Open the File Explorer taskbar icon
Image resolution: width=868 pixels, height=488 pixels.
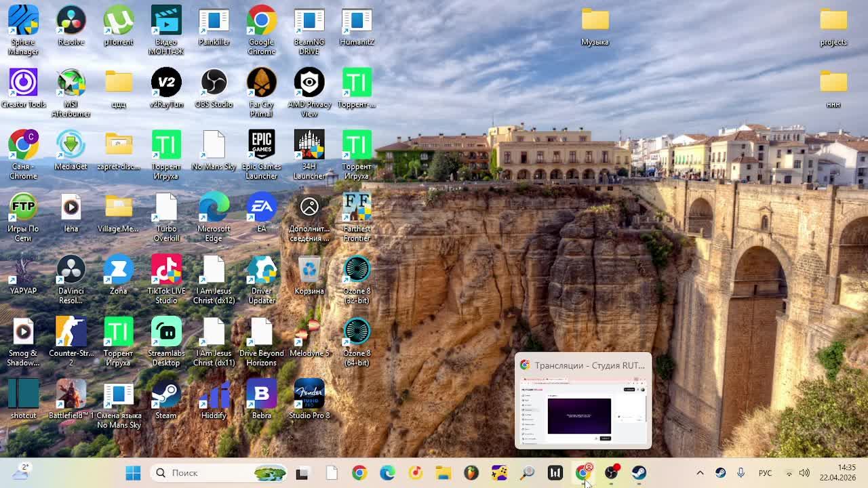pyautogui.click(x=443, y=473)
